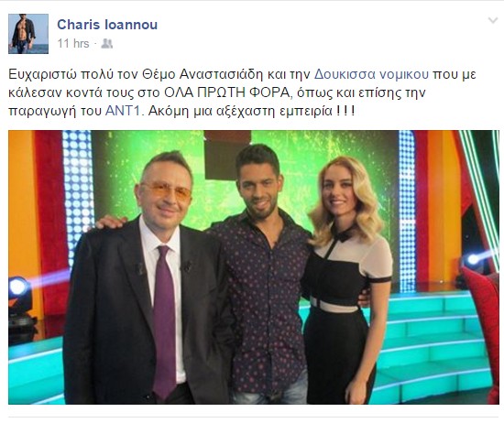Follow the Δουκισσα νομικου tagged link
The image size is (504, 423).
click(371, 74)
